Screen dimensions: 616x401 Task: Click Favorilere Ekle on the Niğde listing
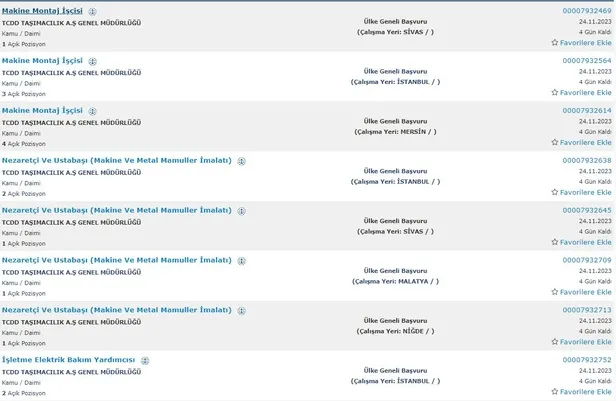586,343
